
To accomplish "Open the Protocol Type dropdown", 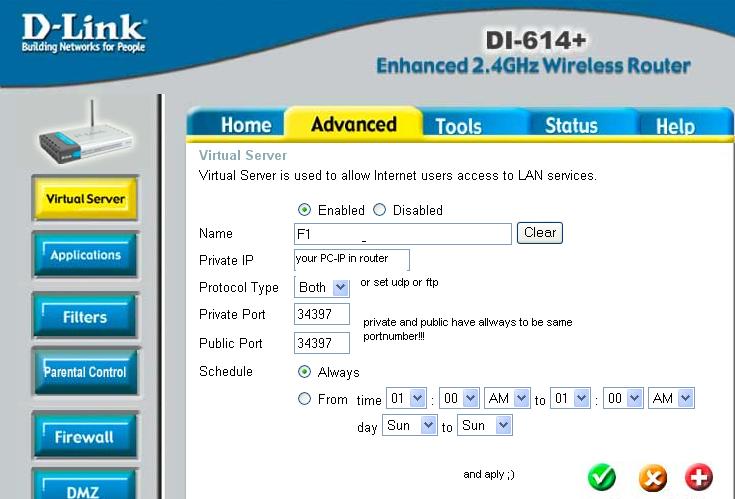I will click(322, 287).
